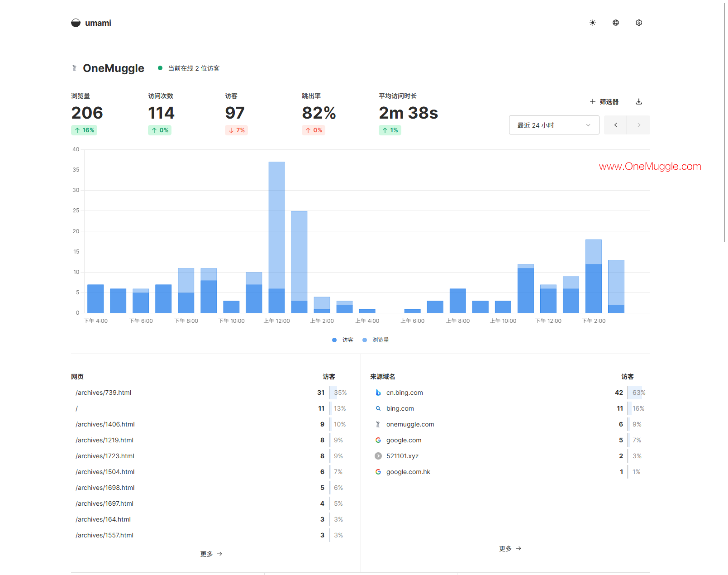728x575 pixels.
Task: Click the google.com Google icon
Action: (x=378, y=440)
